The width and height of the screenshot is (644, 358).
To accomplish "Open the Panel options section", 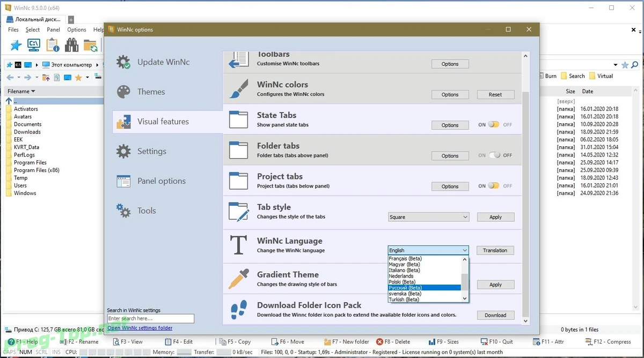I will click(161, 181).
